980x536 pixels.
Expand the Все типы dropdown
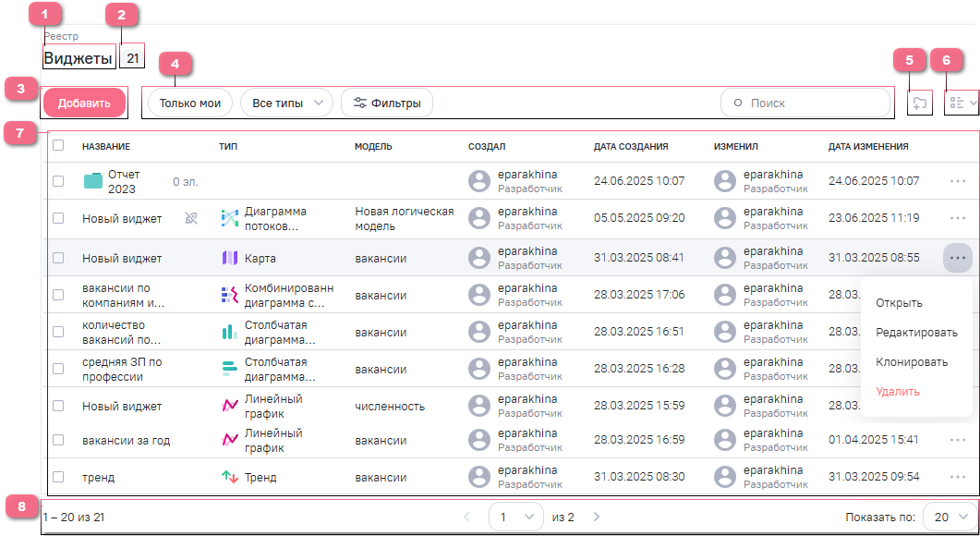pyautogui.click(x=286, y=104)
